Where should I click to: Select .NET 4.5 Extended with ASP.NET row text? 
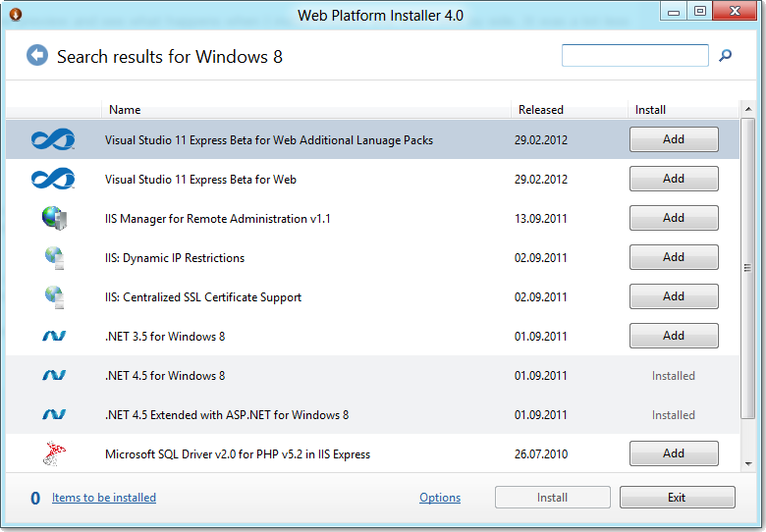227,415
